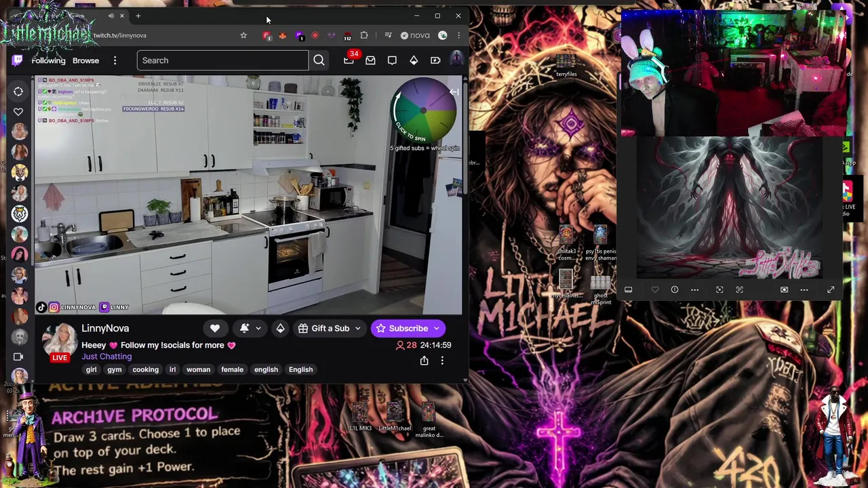The image size is (868, 488).
Task: Click the extension icon badged 112
Action: [x=347, y=35]
